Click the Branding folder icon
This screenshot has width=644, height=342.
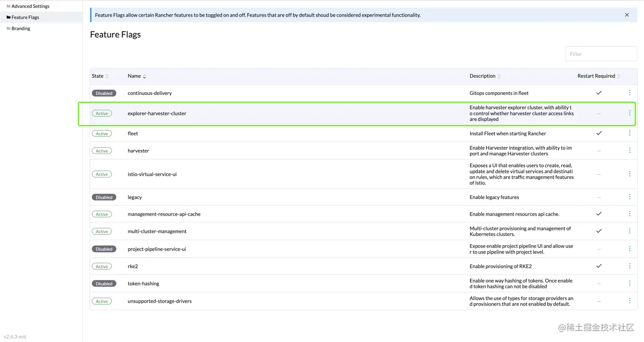8,28
